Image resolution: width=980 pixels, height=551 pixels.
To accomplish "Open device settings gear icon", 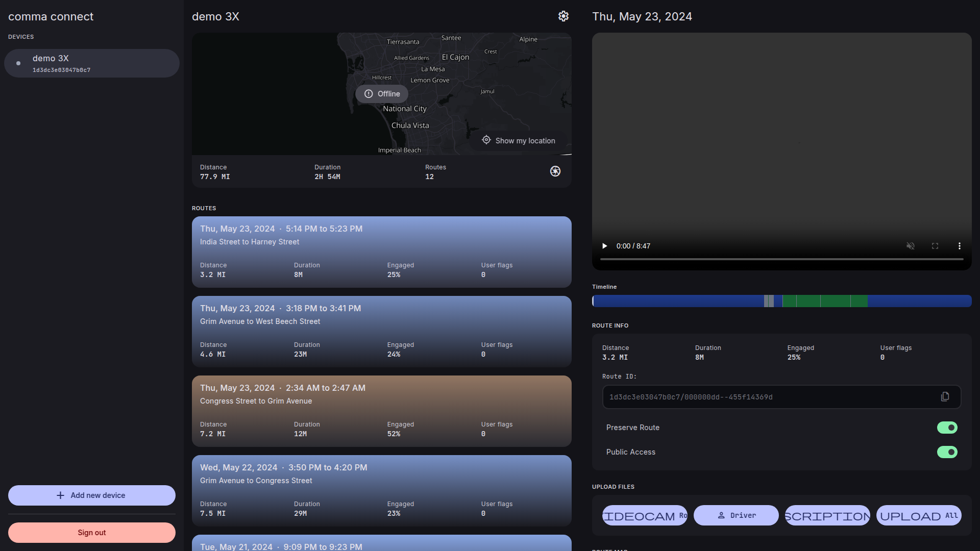I will click(563, 16).
